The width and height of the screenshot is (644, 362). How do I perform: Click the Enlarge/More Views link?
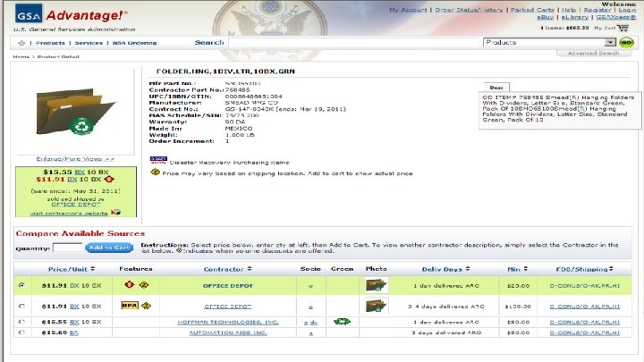[x=75, y=159]
